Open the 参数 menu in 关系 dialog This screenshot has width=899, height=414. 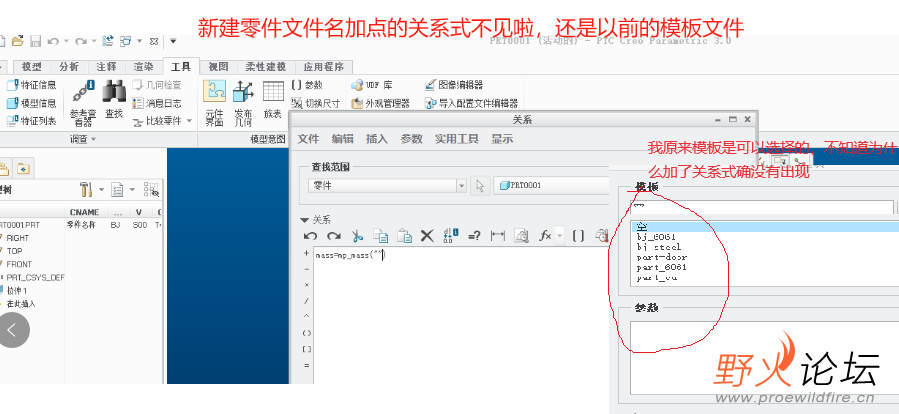(411, 139)
